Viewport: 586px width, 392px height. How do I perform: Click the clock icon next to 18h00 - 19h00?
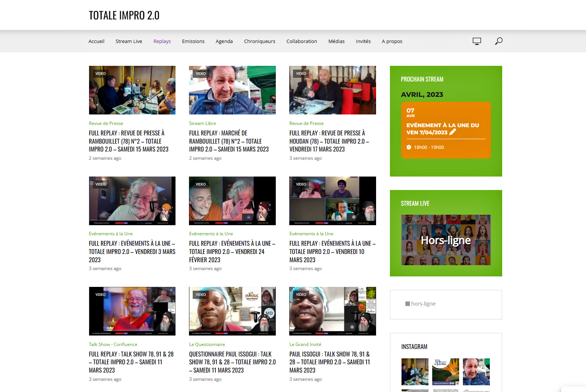coord(409,147)
